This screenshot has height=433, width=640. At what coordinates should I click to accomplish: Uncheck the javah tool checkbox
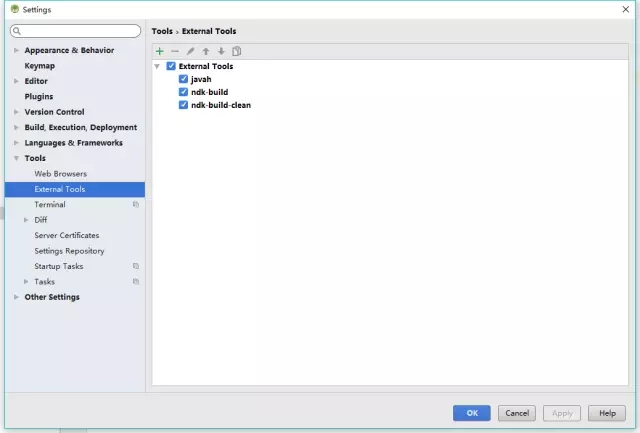183,79
